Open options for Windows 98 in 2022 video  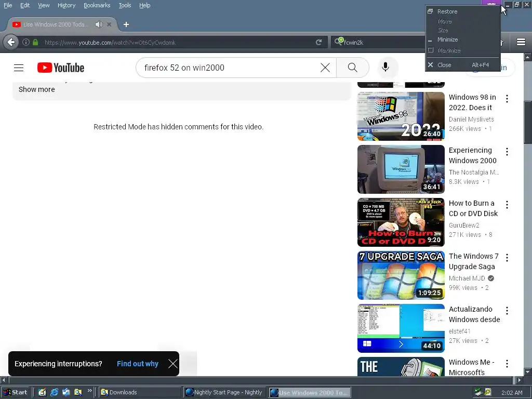507,99
